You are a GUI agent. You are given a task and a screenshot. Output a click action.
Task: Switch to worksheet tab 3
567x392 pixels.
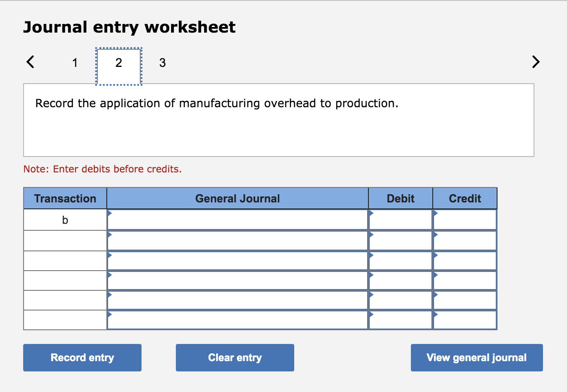coord(162,63)
